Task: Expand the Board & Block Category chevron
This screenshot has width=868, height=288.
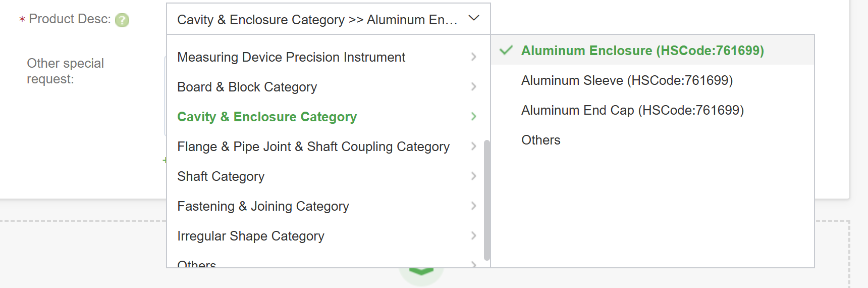Action: coord(473,87)
